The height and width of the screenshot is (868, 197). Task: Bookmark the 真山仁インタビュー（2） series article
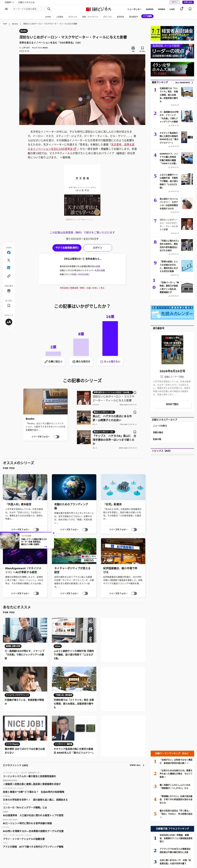(135, 432)
